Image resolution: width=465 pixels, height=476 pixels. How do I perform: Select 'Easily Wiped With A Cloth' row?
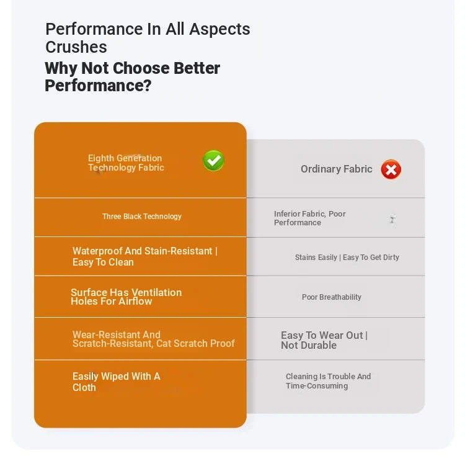[141, 382]
